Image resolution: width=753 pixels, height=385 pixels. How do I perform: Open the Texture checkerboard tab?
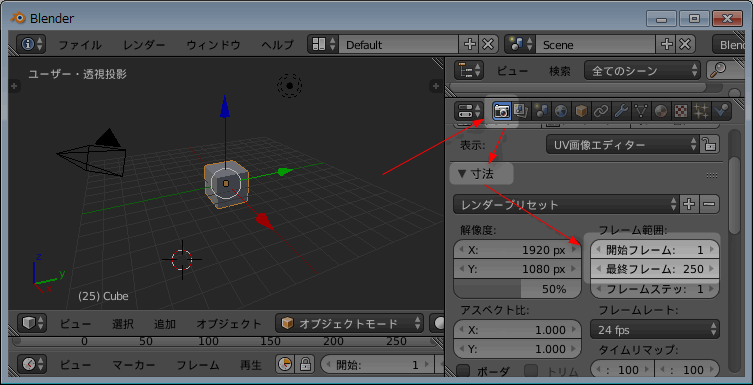point(680,111)
